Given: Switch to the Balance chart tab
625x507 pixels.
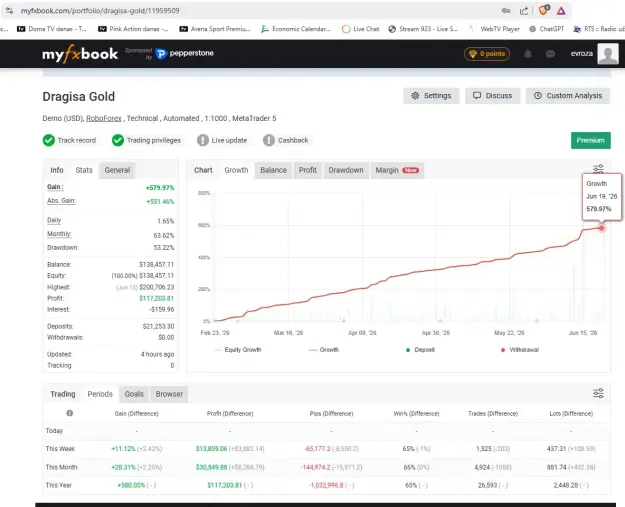Looking at the screenshot, I should [x=273, y=170].
